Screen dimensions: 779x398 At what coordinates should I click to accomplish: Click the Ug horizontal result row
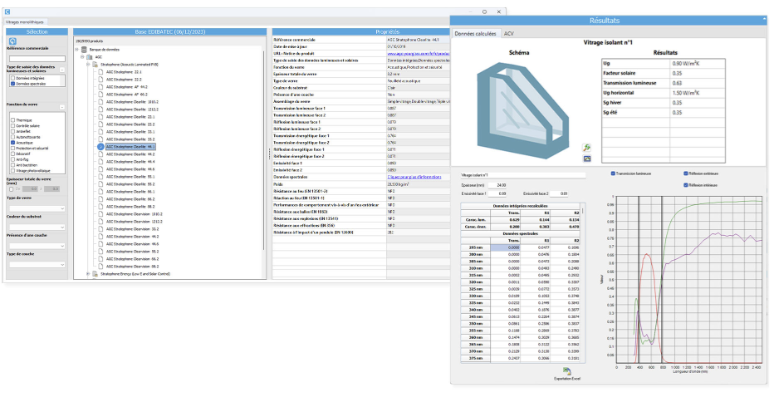pyautogui.click(x=663, y=93)
